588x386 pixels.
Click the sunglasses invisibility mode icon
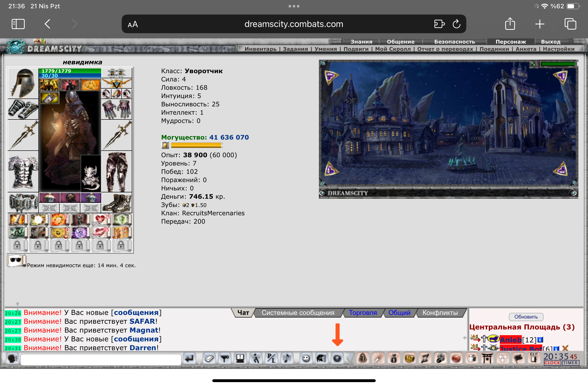click(x=16, y=261)
